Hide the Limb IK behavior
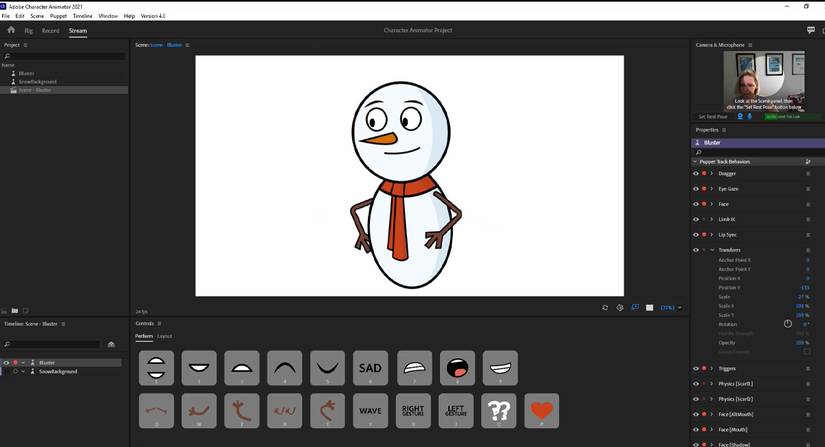The width and height of the screenshot is (825, 447). point(696,219)
